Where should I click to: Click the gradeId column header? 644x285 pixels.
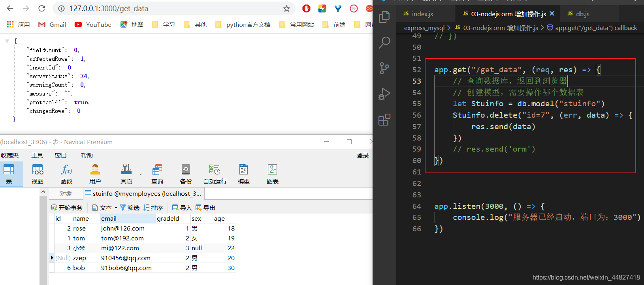click(173, 218)
